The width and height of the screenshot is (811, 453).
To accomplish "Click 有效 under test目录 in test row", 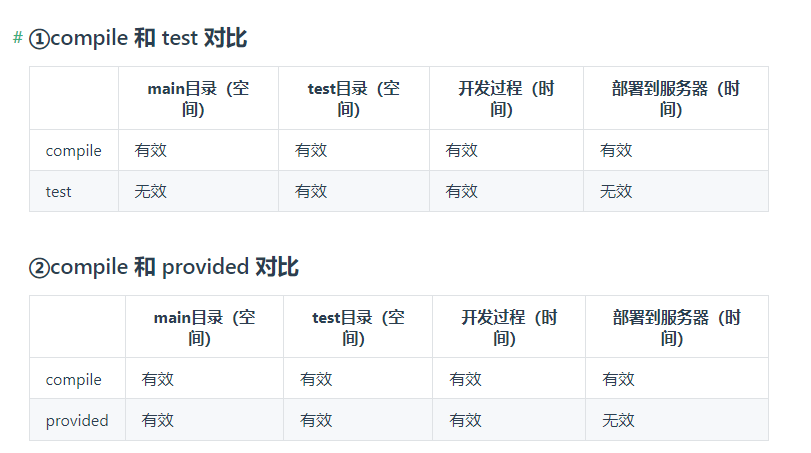I will click(x=311, y=191).
